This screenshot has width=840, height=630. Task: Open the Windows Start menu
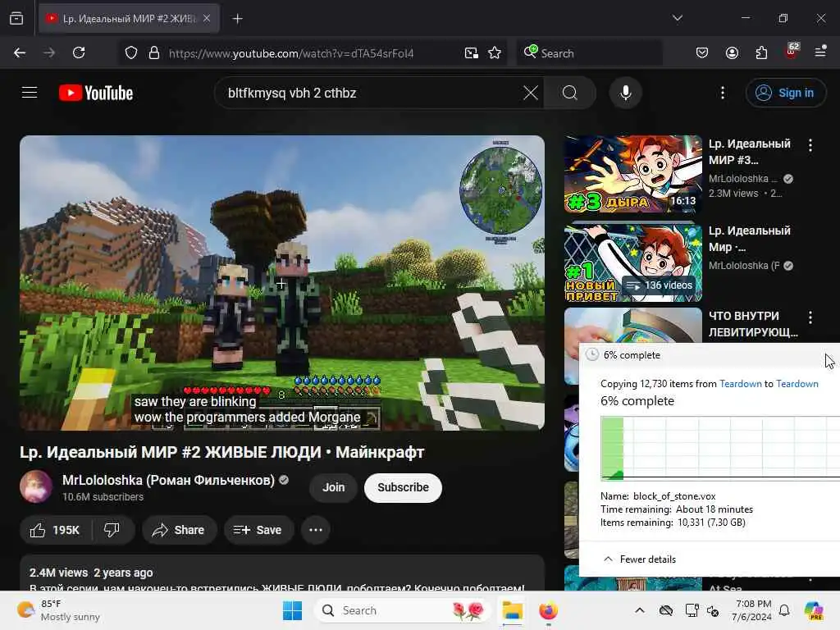293,610
